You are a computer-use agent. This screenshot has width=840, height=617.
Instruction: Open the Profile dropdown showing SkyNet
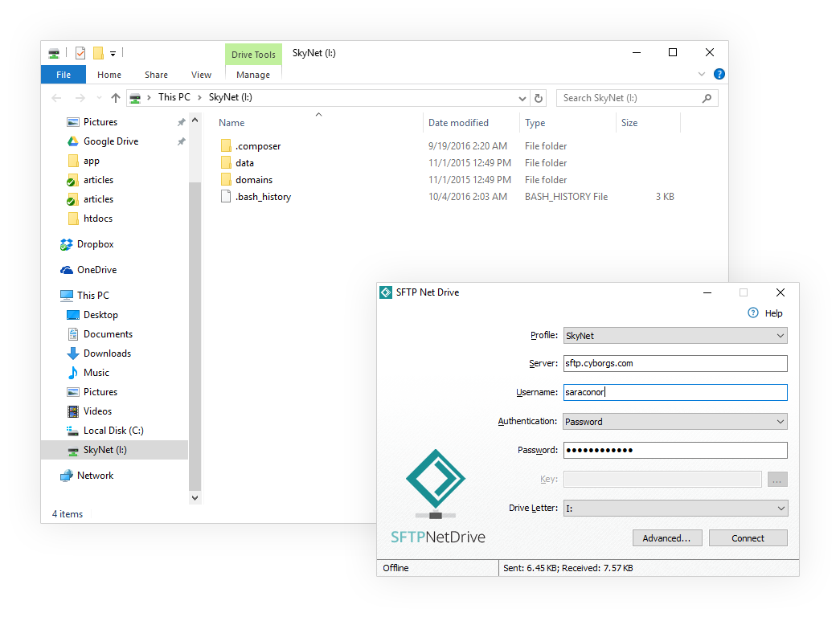click(x=675, y=336)
